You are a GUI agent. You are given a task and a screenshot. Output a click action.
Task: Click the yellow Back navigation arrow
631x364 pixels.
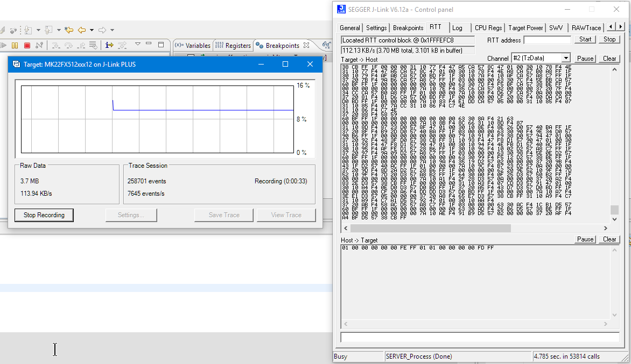82,30
